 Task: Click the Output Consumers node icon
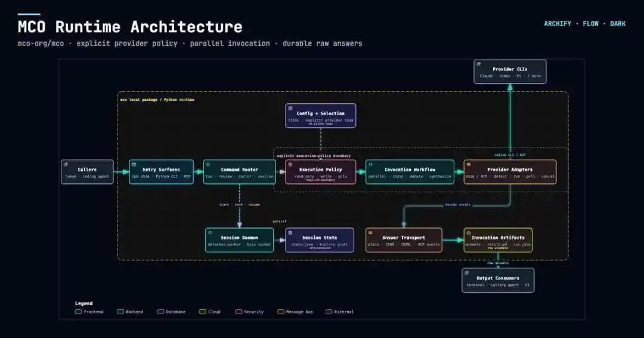(466, 273)
